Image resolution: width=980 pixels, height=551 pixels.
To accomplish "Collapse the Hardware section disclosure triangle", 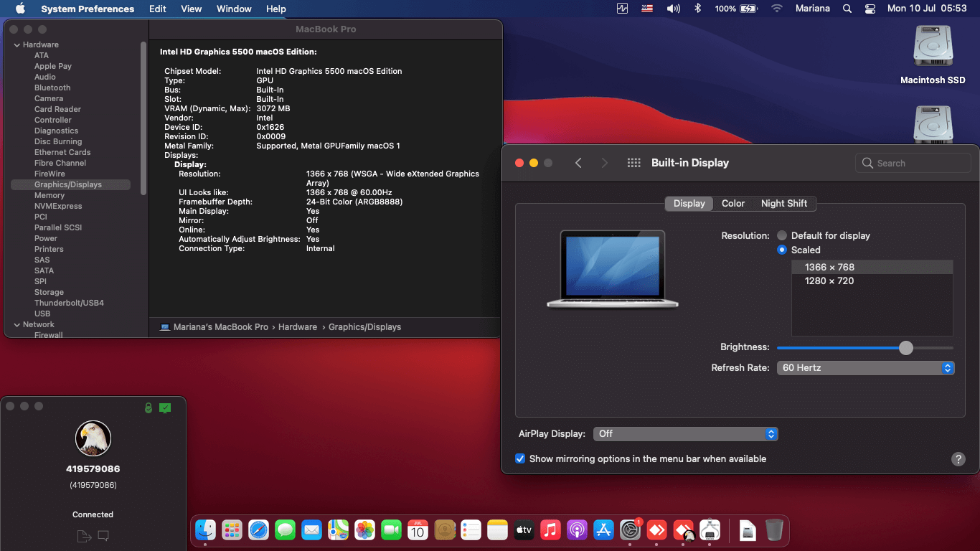I will pyautogui.click(x=17, y=44).
